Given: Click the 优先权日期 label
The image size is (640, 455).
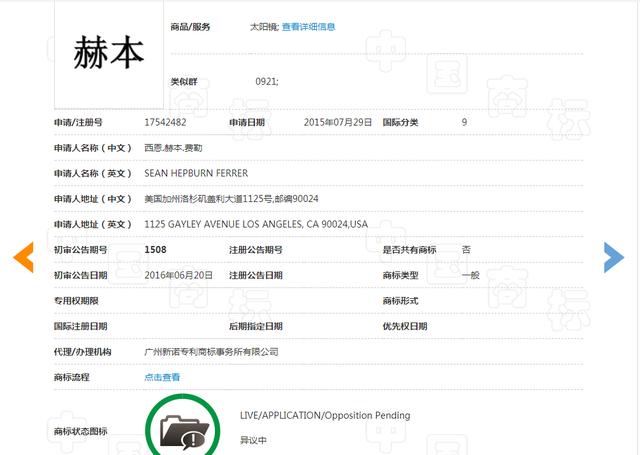Looking at the screenshot, I should pyautogui.click(x=405, y=326).
